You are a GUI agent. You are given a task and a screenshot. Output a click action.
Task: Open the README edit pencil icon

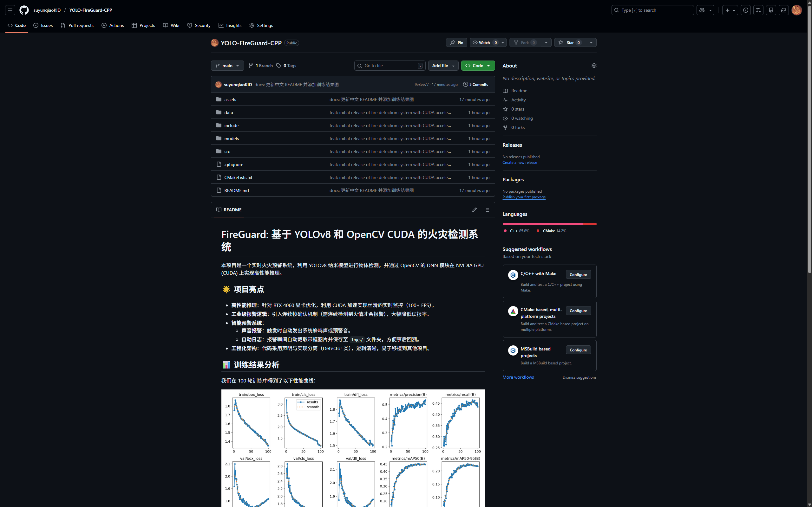[x=475, y=209]
